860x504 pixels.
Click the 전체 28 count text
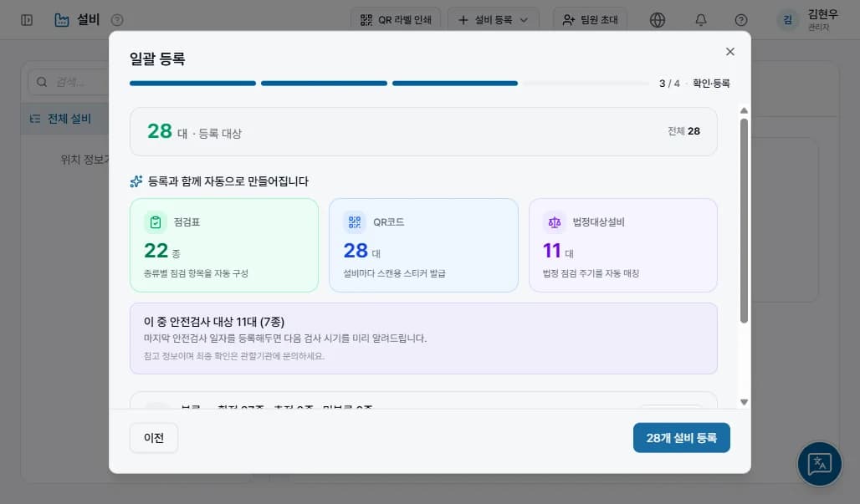(x=684, y=131)
